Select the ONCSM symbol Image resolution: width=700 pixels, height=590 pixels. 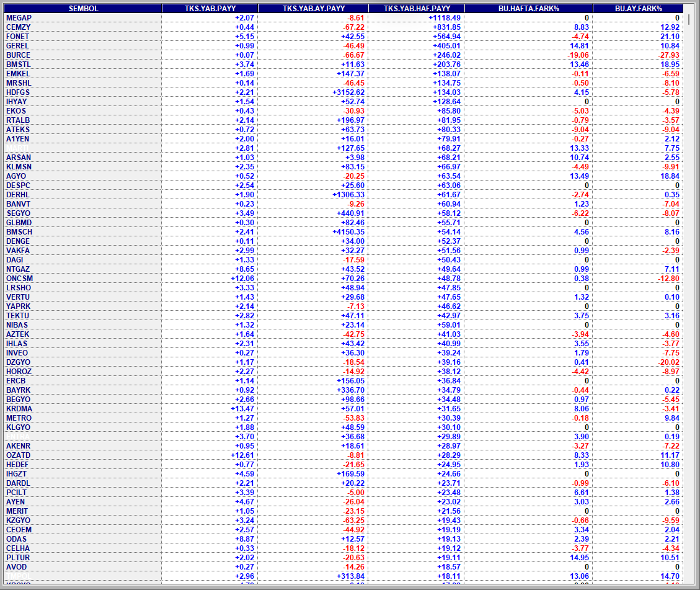19,279
